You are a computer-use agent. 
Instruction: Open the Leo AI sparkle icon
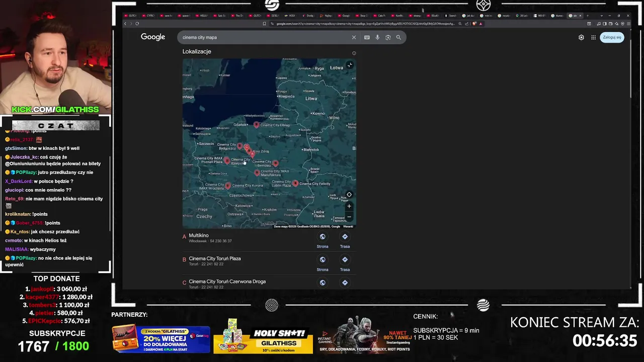pos(617,24)
